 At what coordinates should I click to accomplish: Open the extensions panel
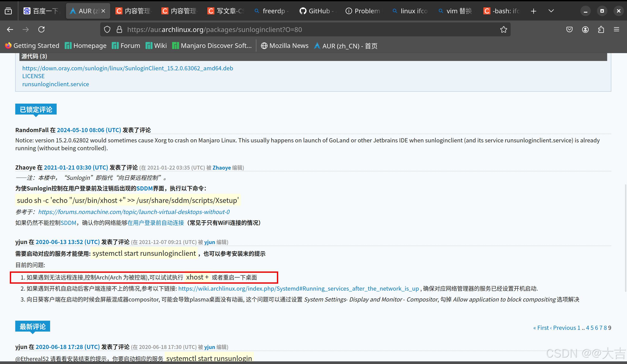click(601, 29)
